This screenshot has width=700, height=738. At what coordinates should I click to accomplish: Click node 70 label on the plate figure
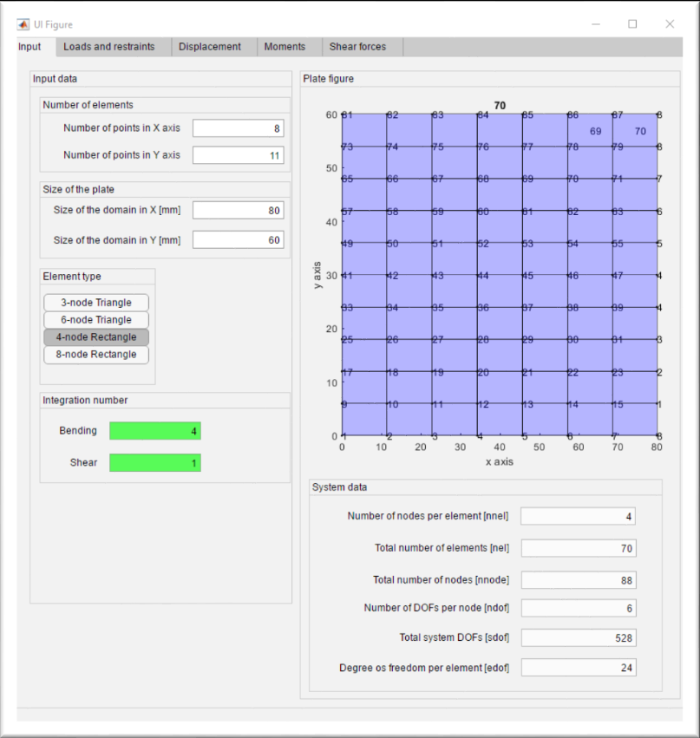pyautogui.click(x=639, y=132)
